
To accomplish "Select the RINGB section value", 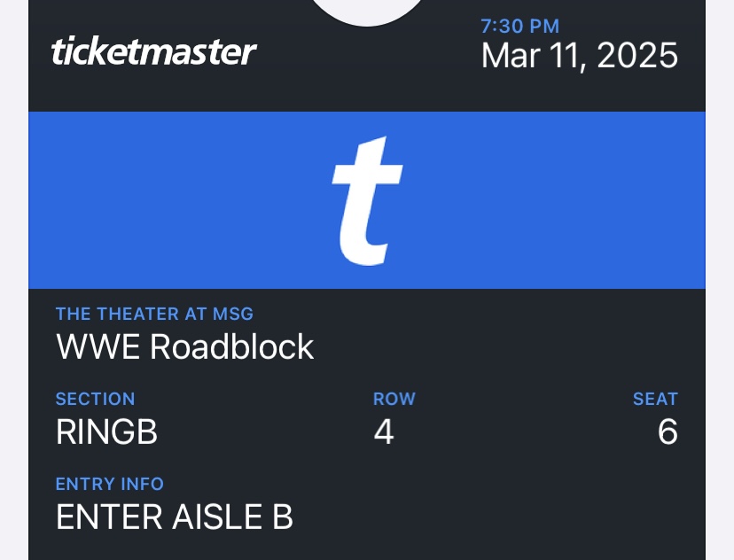I will point(106,432).
